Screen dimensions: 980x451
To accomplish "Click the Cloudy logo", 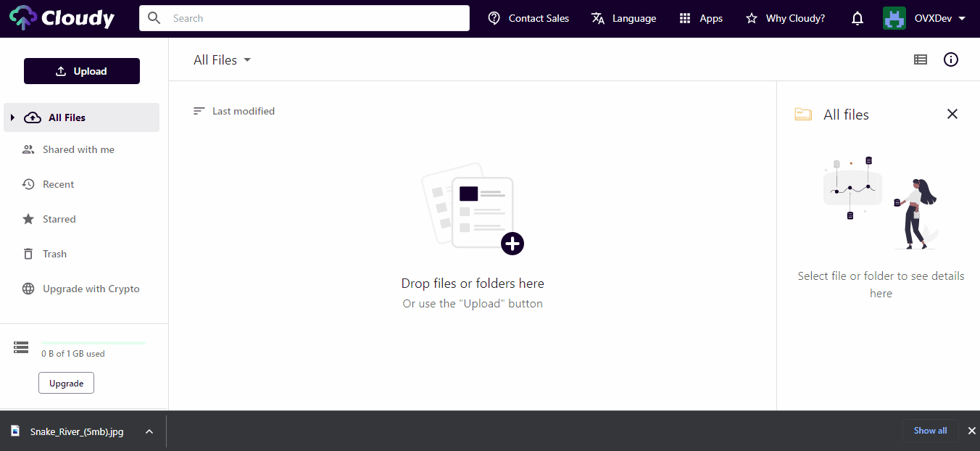I will (62, 18).
